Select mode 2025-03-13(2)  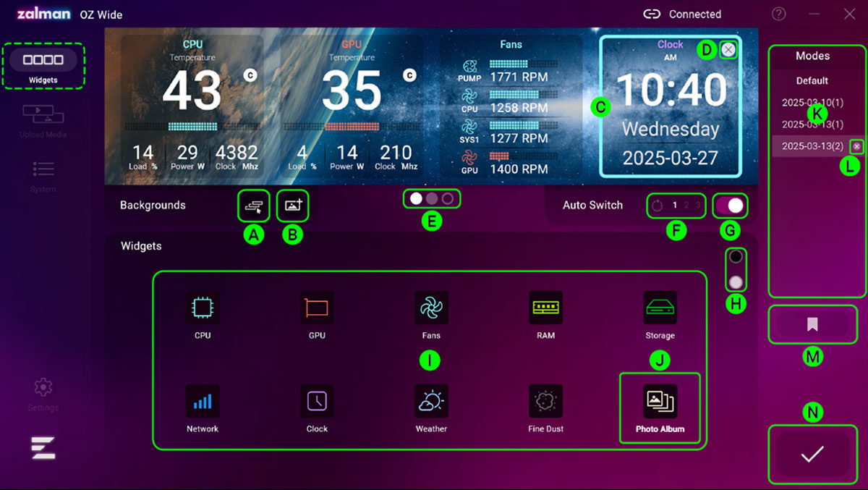[812, 146]
